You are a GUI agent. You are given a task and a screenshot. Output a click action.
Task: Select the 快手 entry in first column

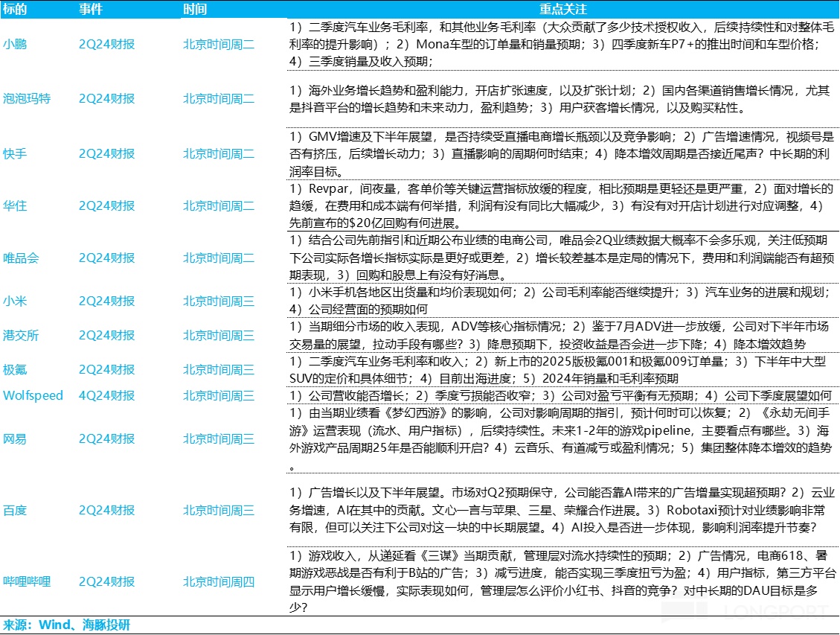click(15, 153)
